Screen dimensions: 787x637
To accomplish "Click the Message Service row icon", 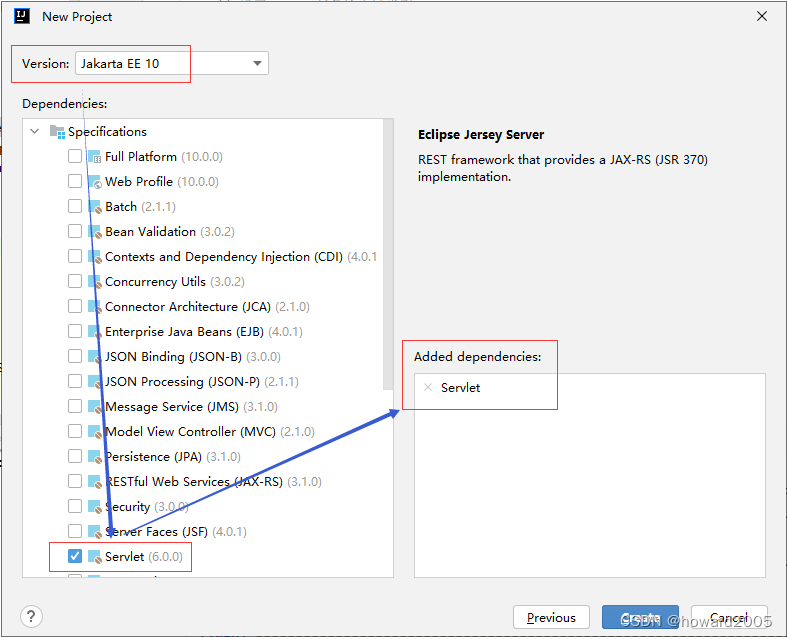I will 95,407.
